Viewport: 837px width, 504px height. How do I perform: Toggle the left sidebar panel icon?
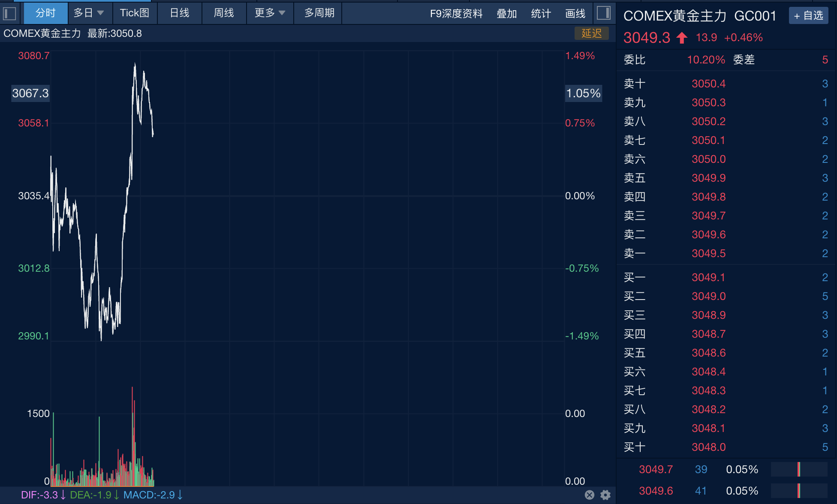point(9,13)
